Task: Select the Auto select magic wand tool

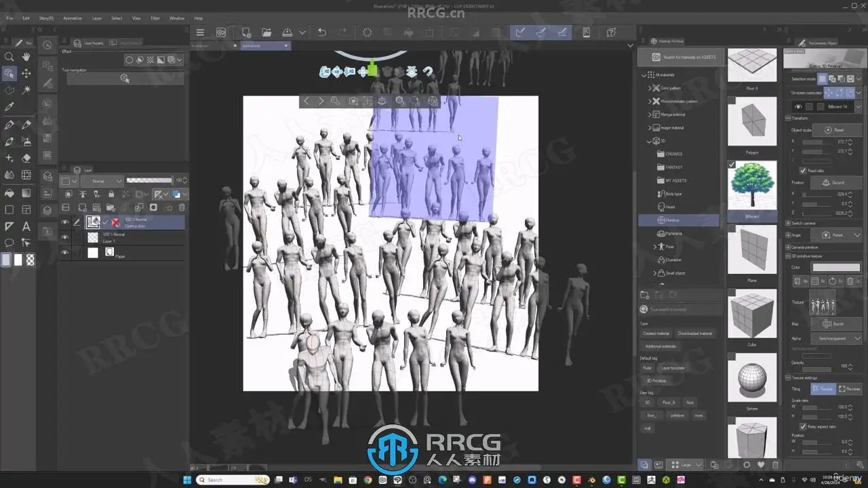Action: click(x=26, y=89)
